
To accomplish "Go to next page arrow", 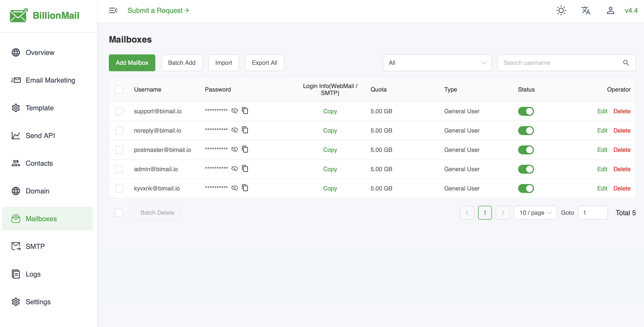I will coord(503,213).
